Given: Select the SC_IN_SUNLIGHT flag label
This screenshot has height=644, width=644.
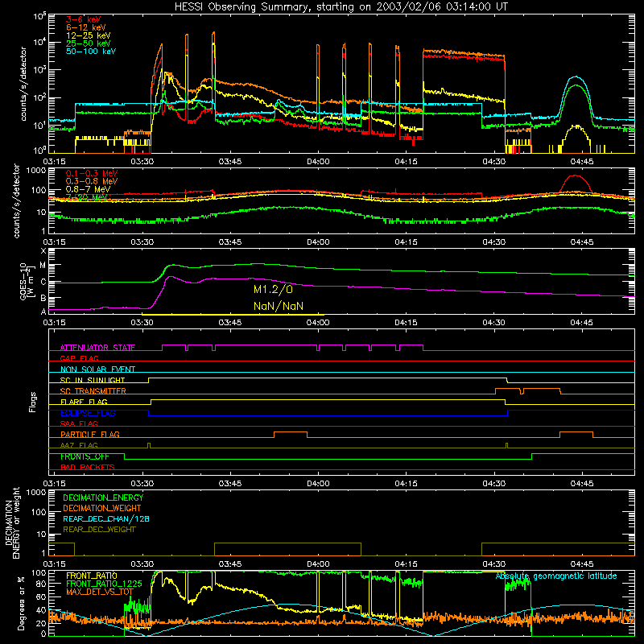Looking at the screenshot, I should 93,380.
